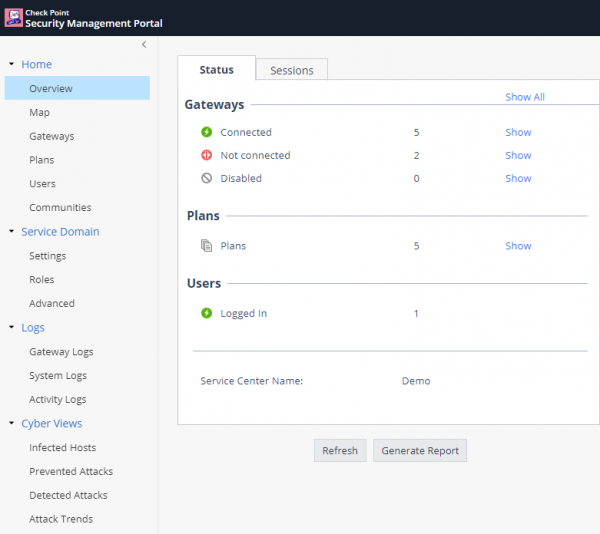The image size is (600, 534).
Task: Collapse the Logs tree section
Action: [11, 328]
